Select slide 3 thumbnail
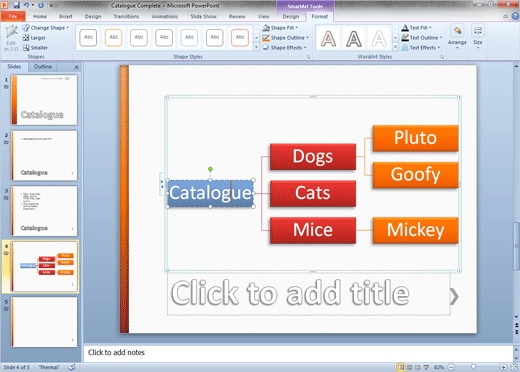This screenshot has width=520, height=372. click(x=44, y=211)
